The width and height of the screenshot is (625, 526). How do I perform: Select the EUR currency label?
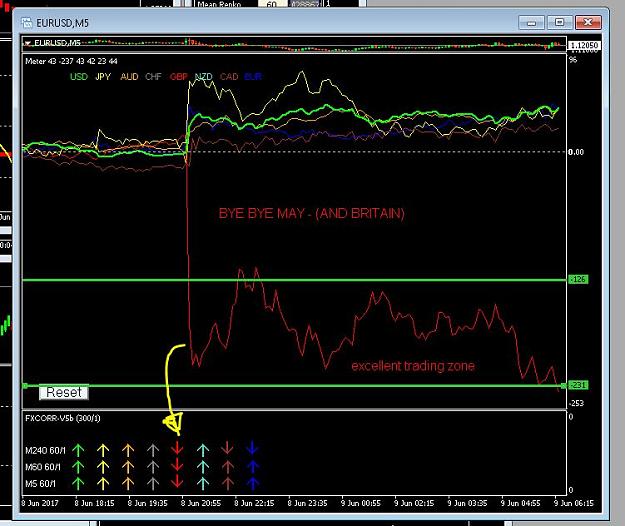tap(253, 77)
